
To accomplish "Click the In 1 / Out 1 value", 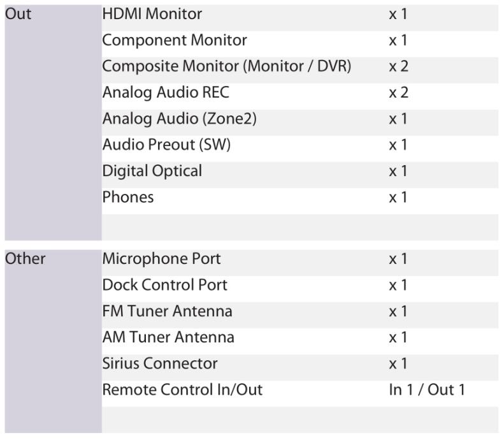I will point(427,390).
